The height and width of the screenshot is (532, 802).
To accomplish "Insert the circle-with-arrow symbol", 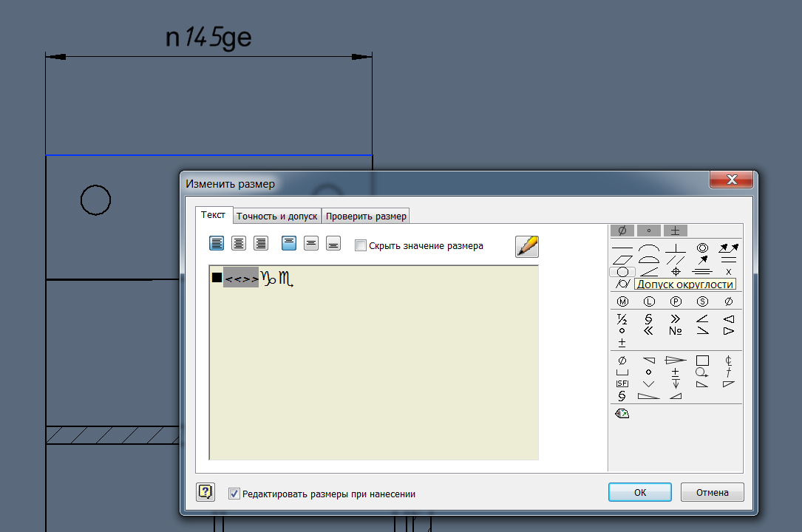I will (702, 372).
